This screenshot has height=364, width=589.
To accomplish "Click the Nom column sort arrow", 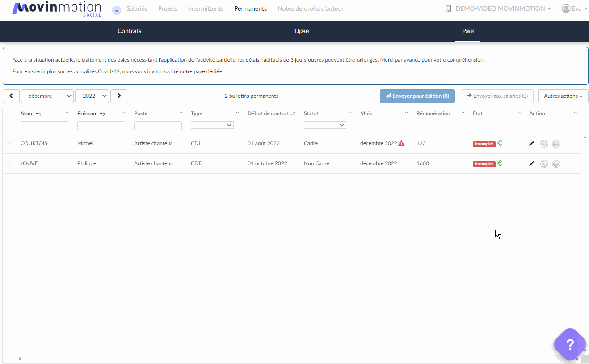I will click(x=38, y=114).
